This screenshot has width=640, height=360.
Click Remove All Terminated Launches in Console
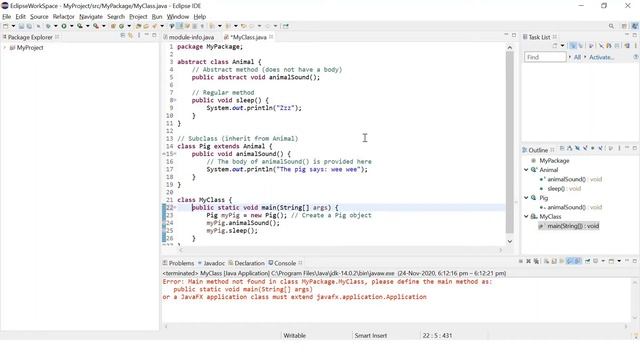[536, 261]
